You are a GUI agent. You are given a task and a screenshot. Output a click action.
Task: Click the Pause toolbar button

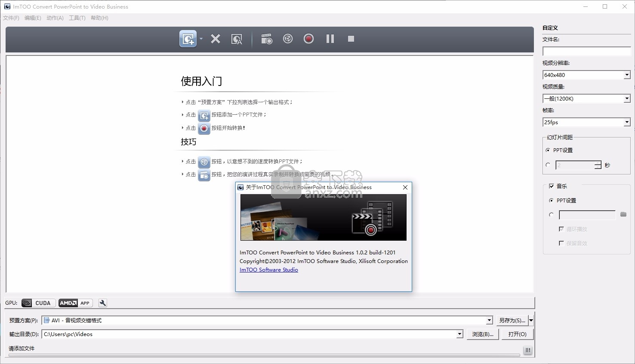[330, 39]
